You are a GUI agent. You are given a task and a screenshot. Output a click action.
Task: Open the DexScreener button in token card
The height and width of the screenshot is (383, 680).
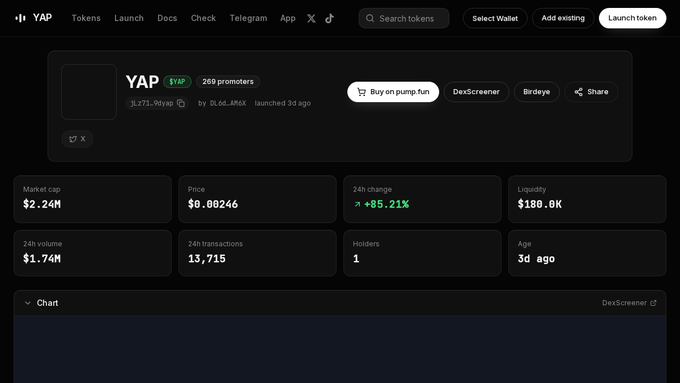(x=476, y=92)
